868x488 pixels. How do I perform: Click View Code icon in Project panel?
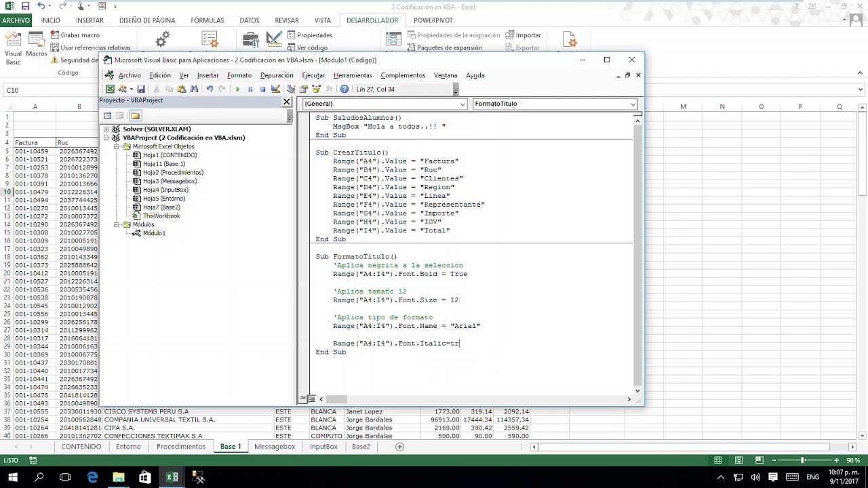pyautogui.click(x=107, y=115)
